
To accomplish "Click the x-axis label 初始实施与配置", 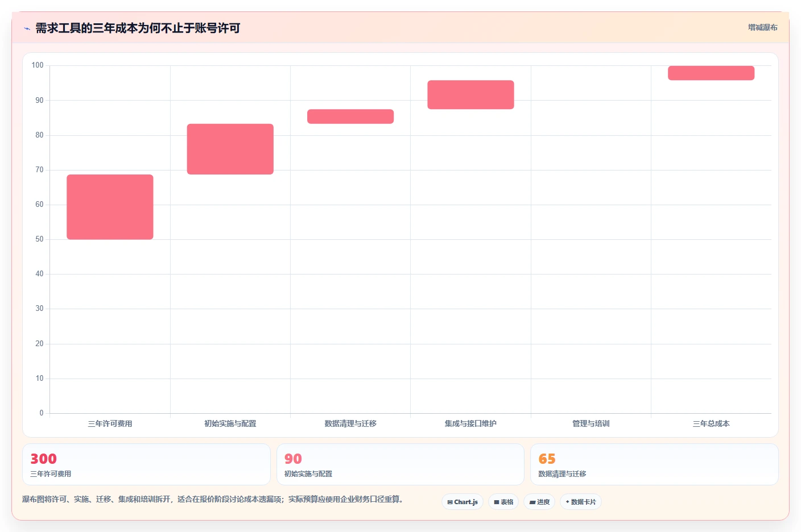I will 230,423.
